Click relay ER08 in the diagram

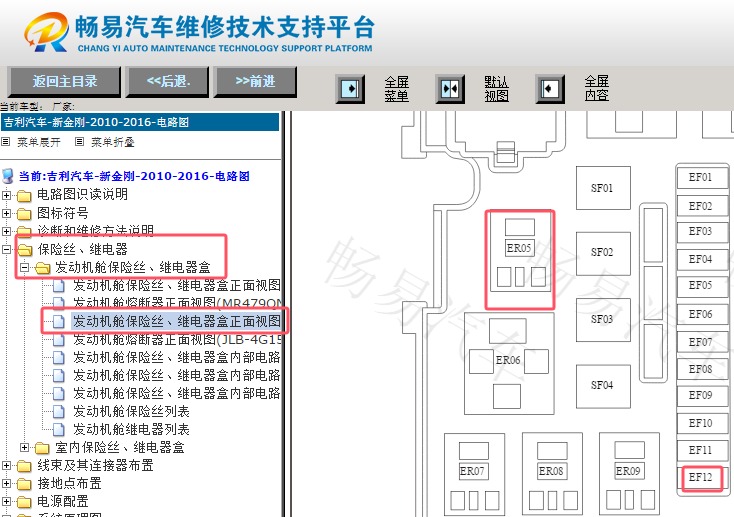tap(552, 474)
